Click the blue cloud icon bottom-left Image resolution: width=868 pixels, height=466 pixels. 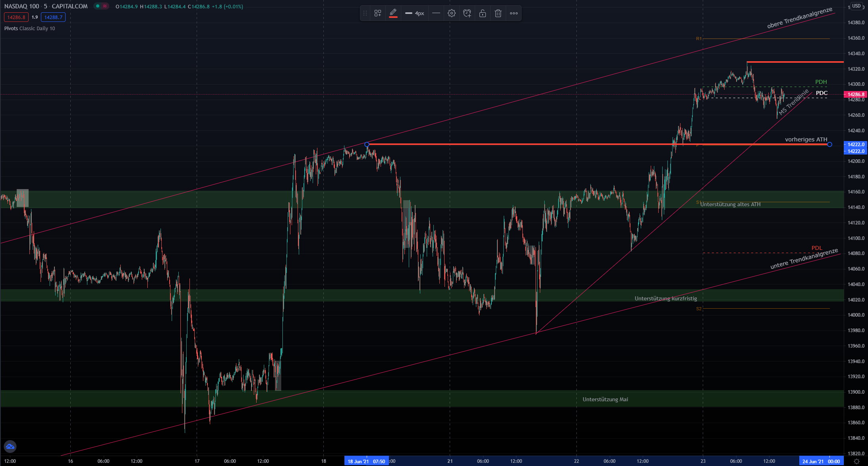click(10, 447)
